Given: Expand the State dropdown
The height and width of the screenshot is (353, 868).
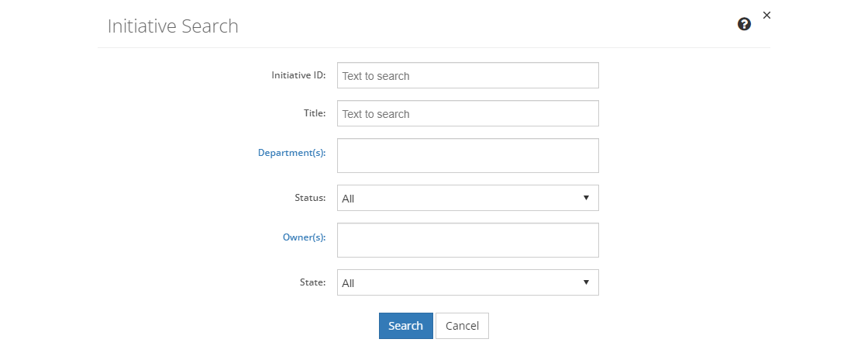Looking at the screenshot, I should coord(467,282).
